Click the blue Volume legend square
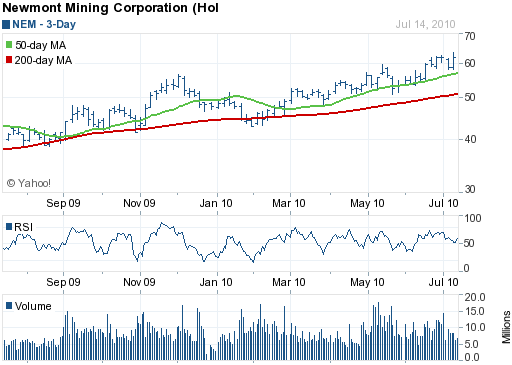512x365 pixels. [x=9, y=306]
